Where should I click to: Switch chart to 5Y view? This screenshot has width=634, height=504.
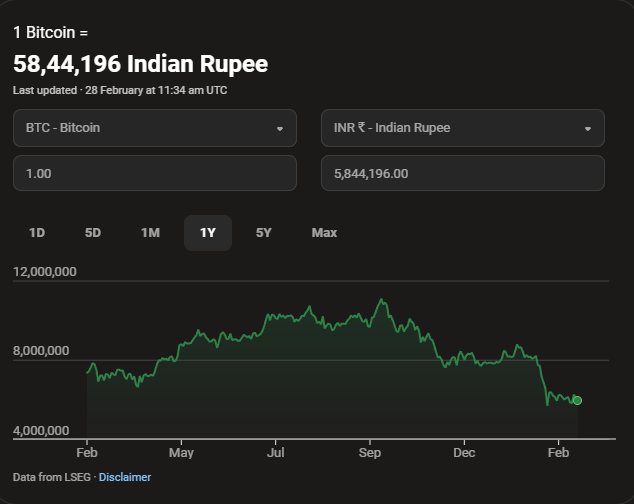pyautogui.click(x=264, y=233)
